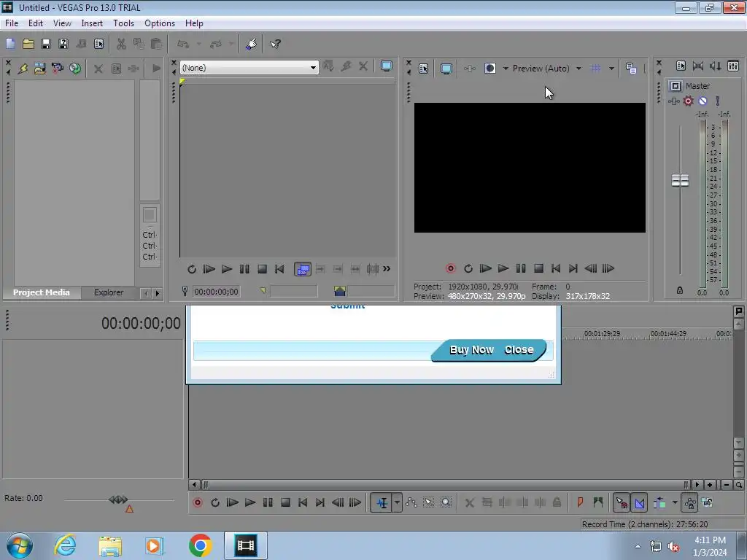Screen dimensions: 747x560
Task: Toggle Master Mute icon in Master panel
Action: point(703,101)
